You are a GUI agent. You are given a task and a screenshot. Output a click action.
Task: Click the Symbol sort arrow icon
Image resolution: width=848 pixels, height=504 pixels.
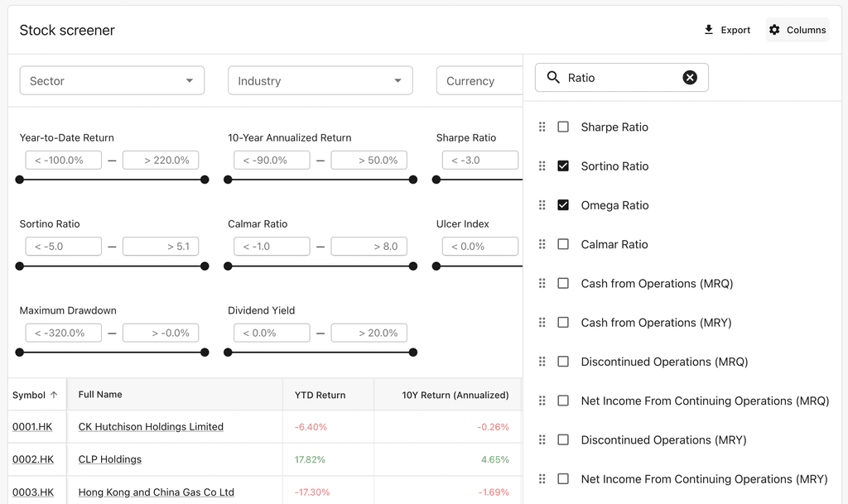coord(54,395)
